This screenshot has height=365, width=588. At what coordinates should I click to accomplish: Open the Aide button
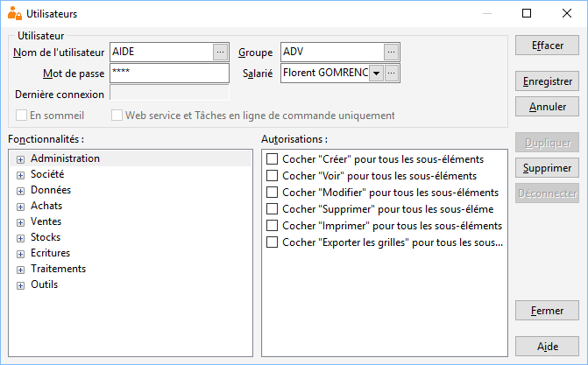point(547,347)
